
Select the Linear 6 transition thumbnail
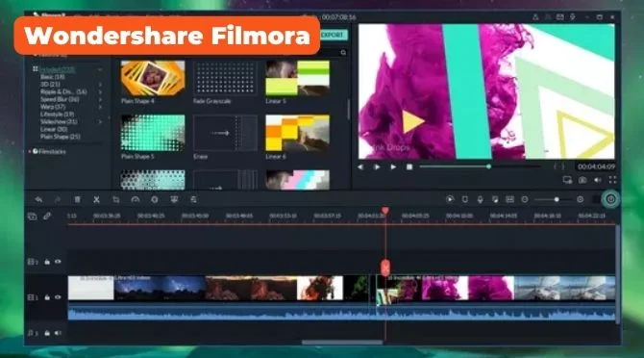click(297, 133)
